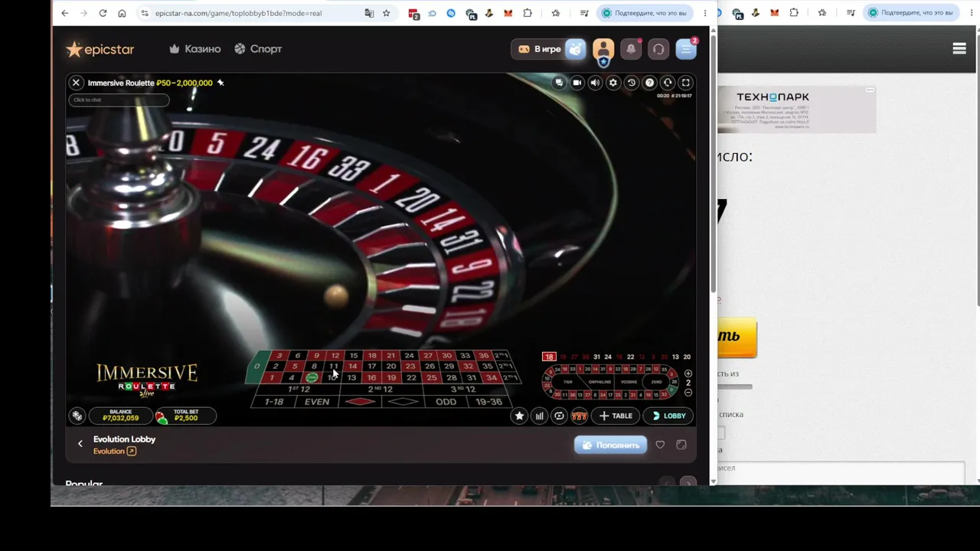Translate this page icon in address bar

click(x=369, y=13)
